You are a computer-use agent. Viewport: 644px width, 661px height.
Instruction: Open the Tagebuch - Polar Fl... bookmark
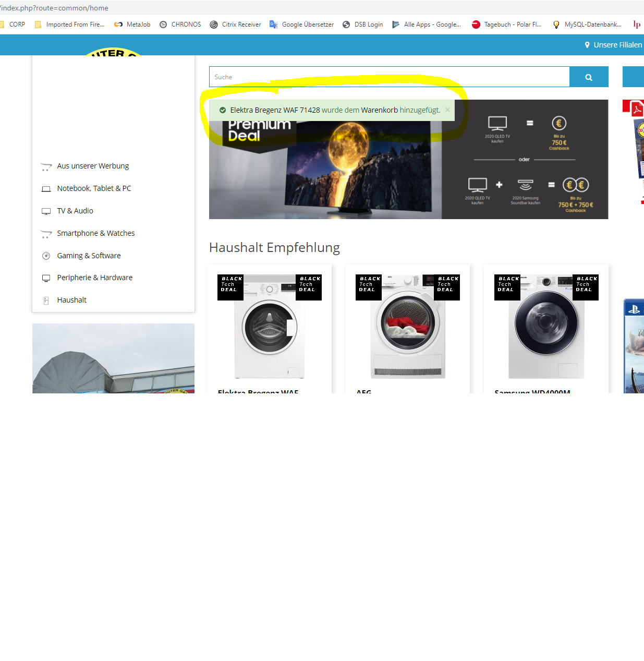[x=506, y=25]
